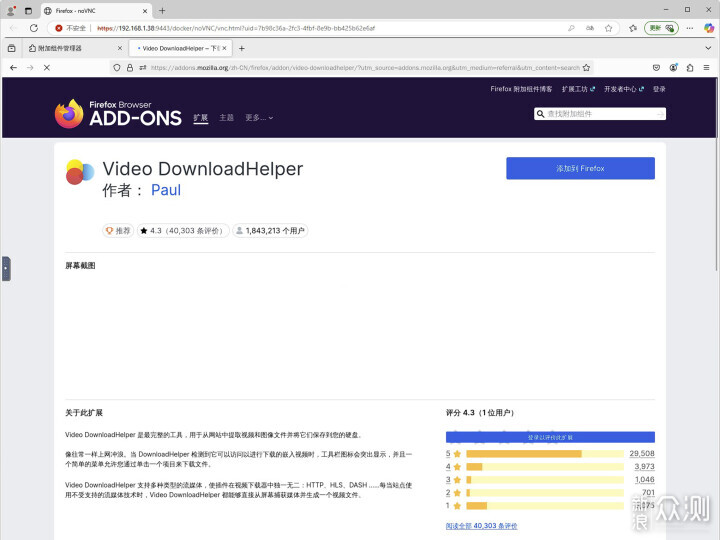This screenshot has height=540, width=720.
Task: Open Edge settings ellipsis menu
Action: point(690,28)
